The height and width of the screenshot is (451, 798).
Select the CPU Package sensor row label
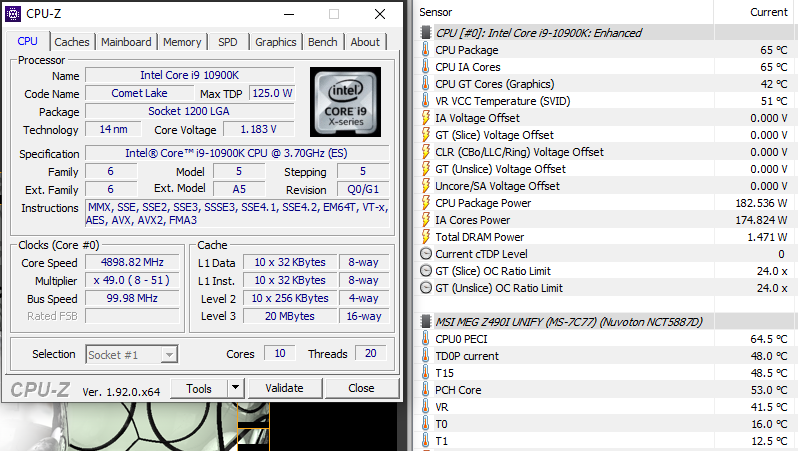click(x=467, y=50)
